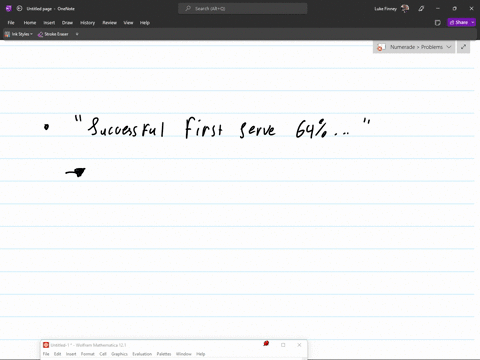The height and width of the screenshot is (360, 480).
Task: Open Graphics menu in Mathematica window
Action: point(119,354)
